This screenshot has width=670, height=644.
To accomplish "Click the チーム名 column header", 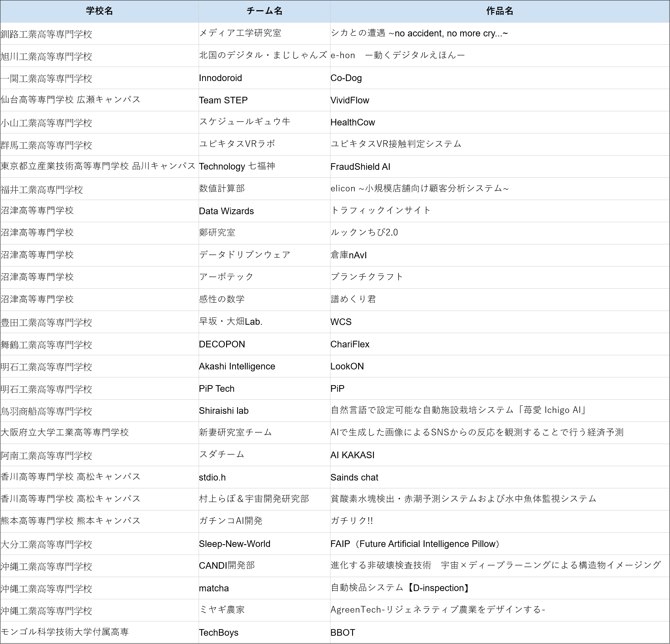I will [264, 11].
